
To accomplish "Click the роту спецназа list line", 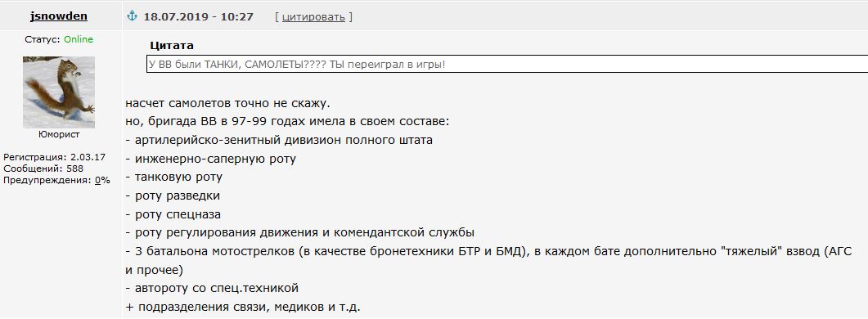I will point(173,214).
